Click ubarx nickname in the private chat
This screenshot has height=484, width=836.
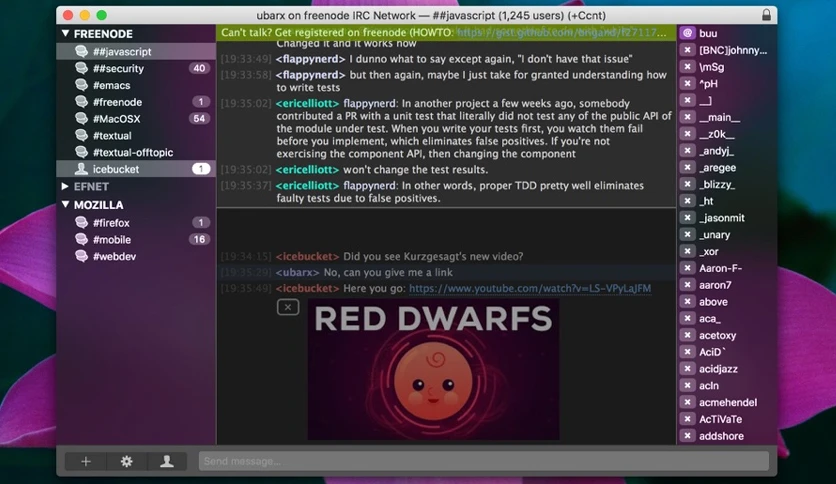[x=298, y=272]
